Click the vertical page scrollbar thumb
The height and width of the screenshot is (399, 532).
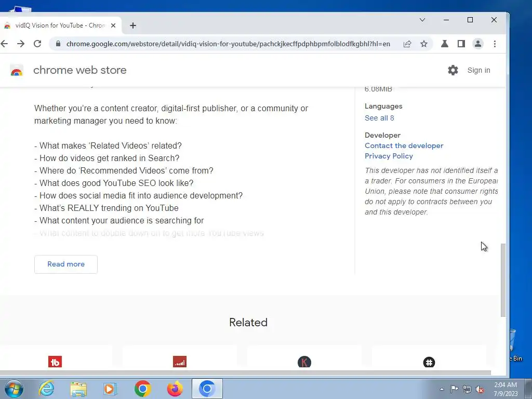click(503, 280)
